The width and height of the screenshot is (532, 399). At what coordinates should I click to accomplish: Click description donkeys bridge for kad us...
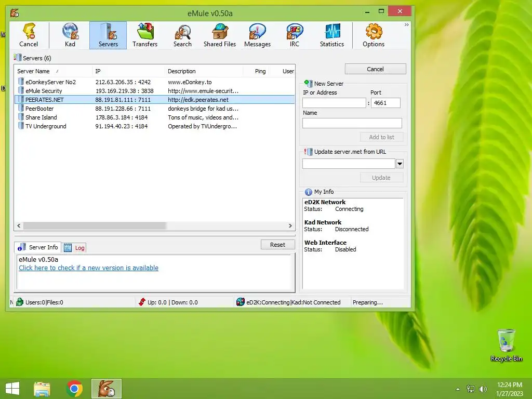tap(203, 108)
